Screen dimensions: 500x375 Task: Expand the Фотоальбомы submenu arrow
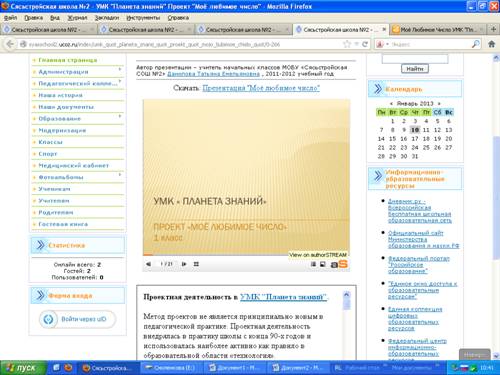(x=120, y=174)
